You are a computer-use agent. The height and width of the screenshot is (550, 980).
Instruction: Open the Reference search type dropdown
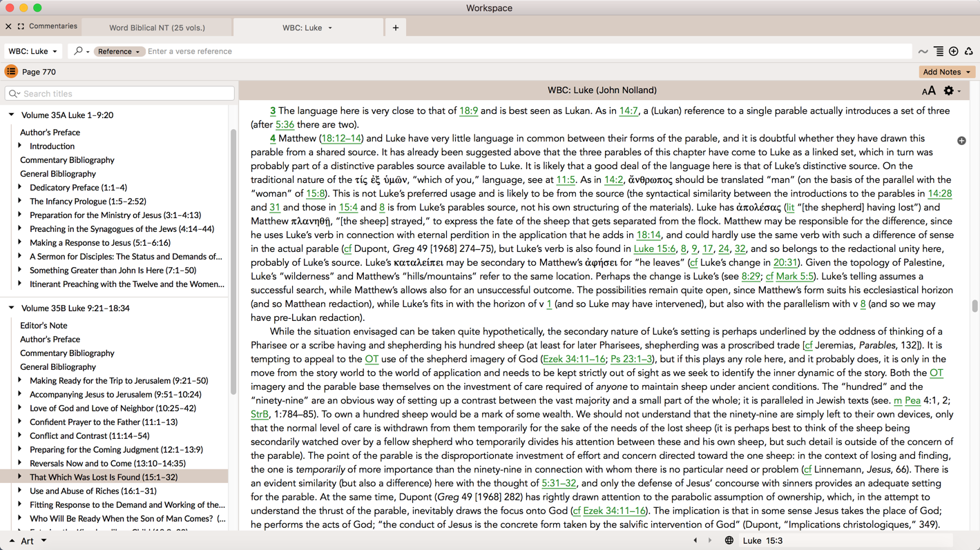coord(118,51)
